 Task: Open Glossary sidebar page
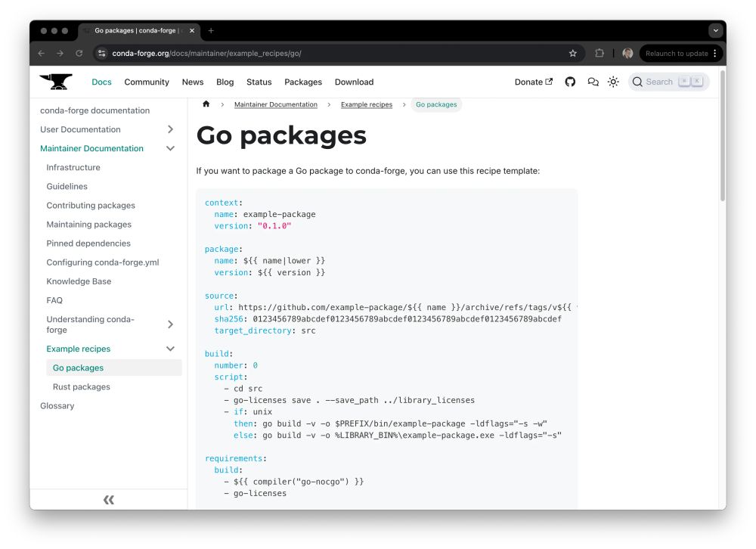(57, 406)
